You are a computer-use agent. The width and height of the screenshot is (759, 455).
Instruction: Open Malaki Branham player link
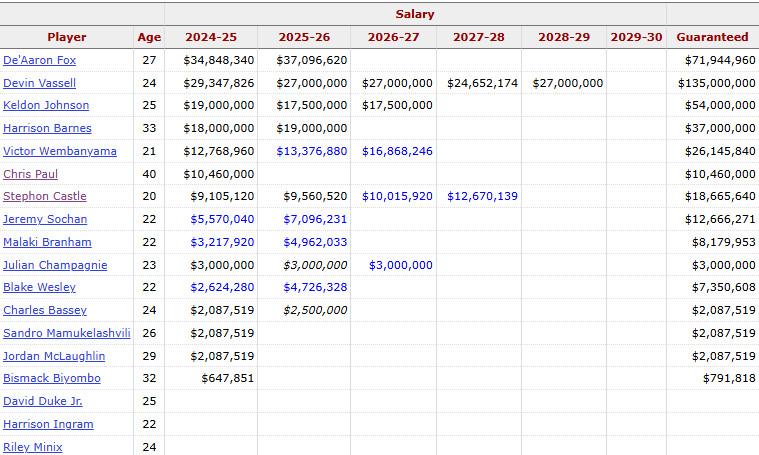tap(47, 242)
